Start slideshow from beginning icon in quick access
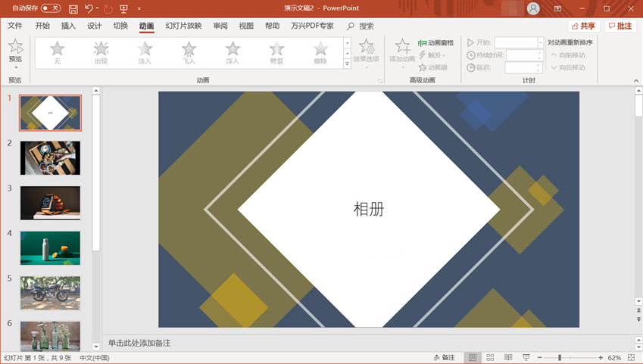This screenshot has height=364, width=643. [124, 8]
